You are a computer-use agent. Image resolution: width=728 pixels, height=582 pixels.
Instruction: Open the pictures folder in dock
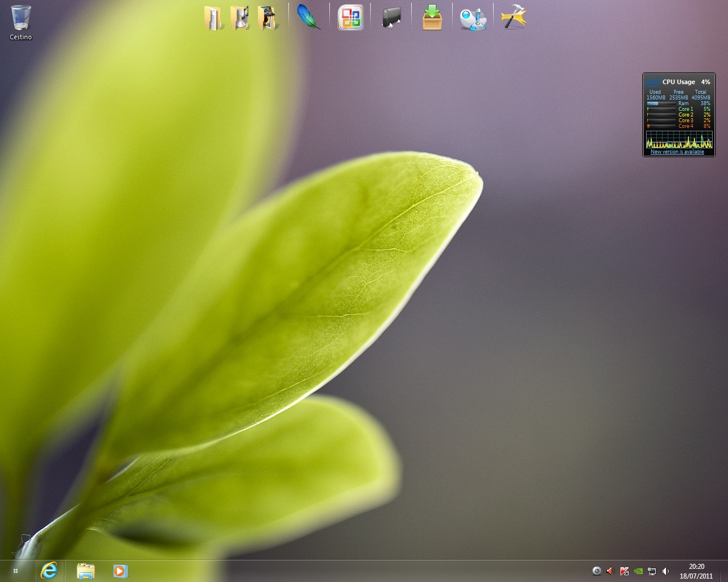(x=268, y=18)
